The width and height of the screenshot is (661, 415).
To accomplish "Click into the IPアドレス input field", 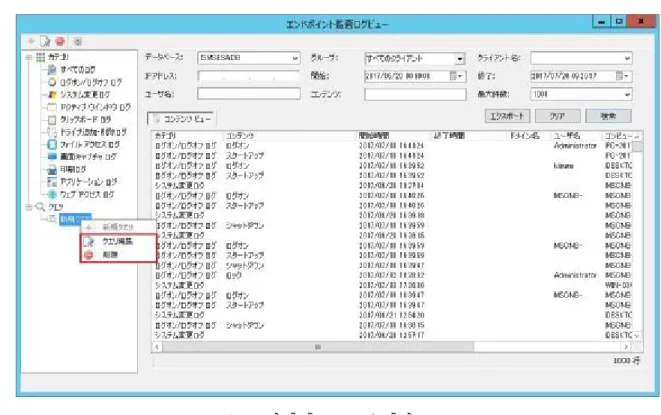I will (x=249, y=76).
